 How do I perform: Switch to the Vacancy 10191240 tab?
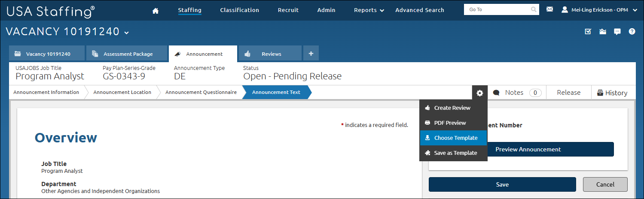[47, 54]
